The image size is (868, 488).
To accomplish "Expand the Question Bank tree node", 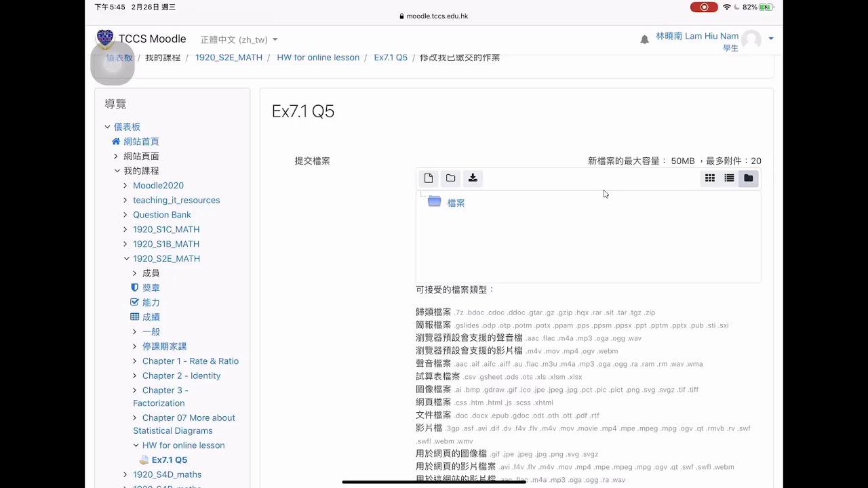I will tap(125, 214).
